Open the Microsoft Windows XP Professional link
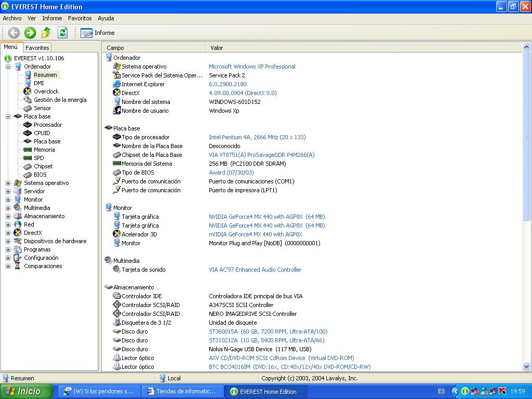 [x=252, y=66]
